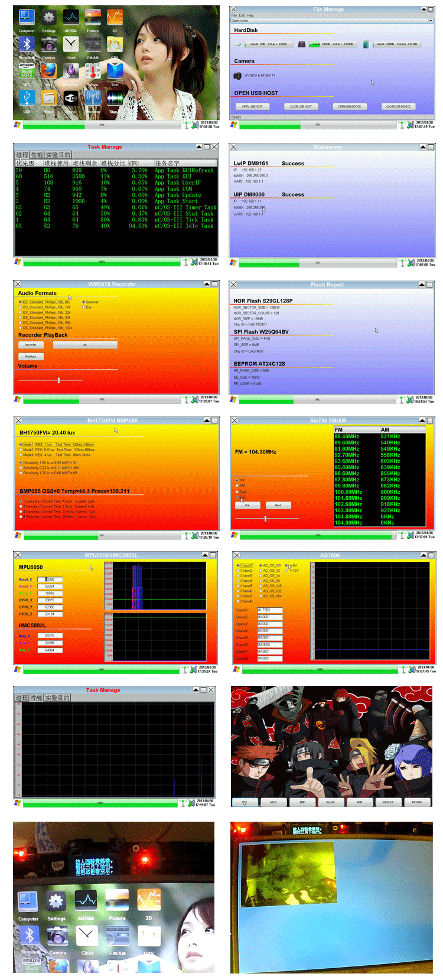Open the GPS app icon on the top desktop
The image size is (443, 980).
click(115, 44)
